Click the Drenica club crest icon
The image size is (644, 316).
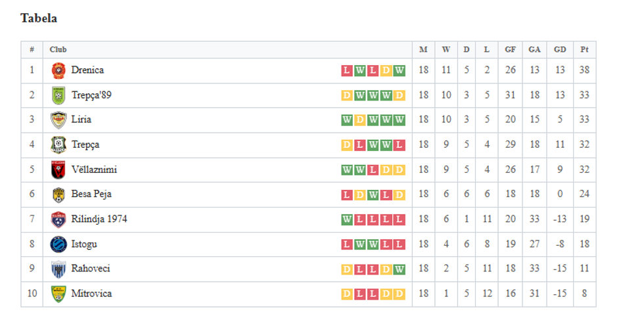coord(58,70)
